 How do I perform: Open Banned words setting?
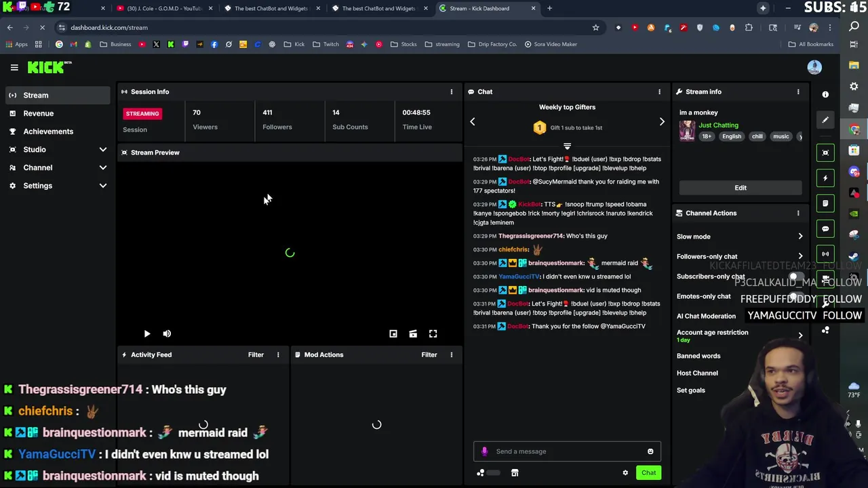pos(698,356)
